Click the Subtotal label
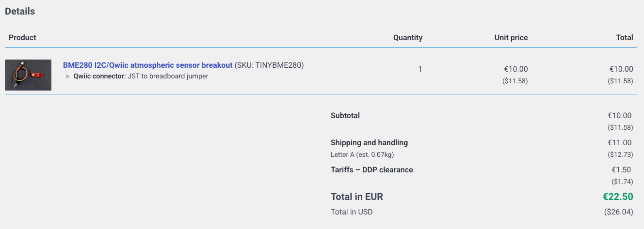The height and width of the screenshot is (229, 644). tap(345, 116)
